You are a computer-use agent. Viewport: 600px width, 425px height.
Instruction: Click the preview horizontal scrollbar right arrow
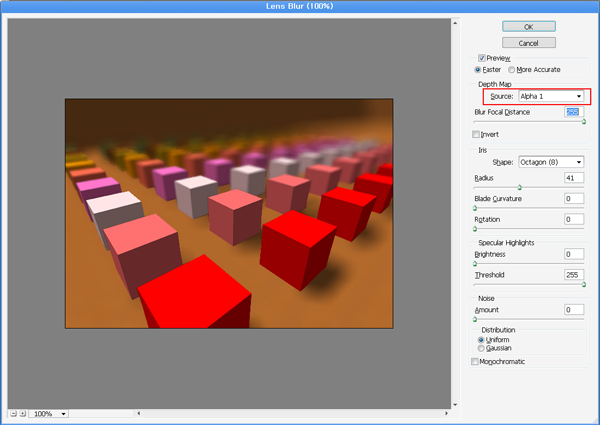446,413
